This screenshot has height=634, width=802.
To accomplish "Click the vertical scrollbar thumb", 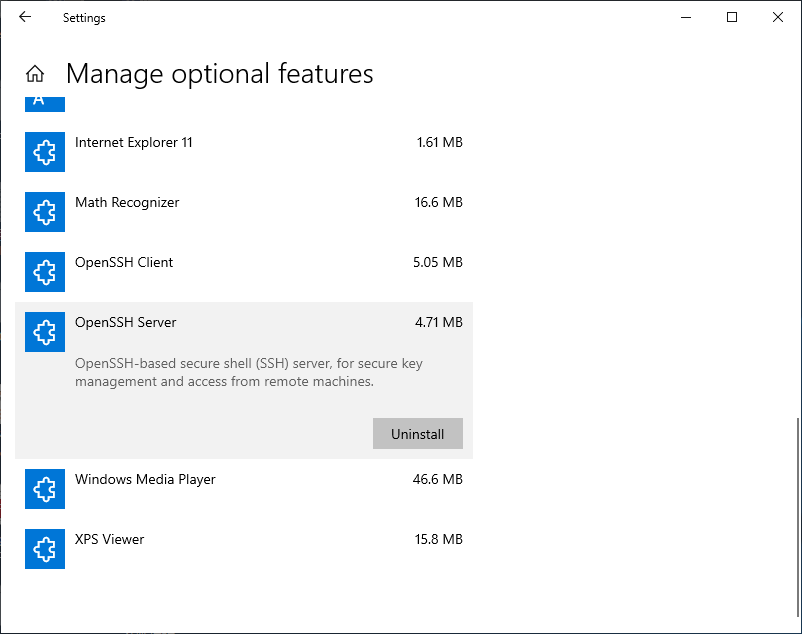I will 797,518.
